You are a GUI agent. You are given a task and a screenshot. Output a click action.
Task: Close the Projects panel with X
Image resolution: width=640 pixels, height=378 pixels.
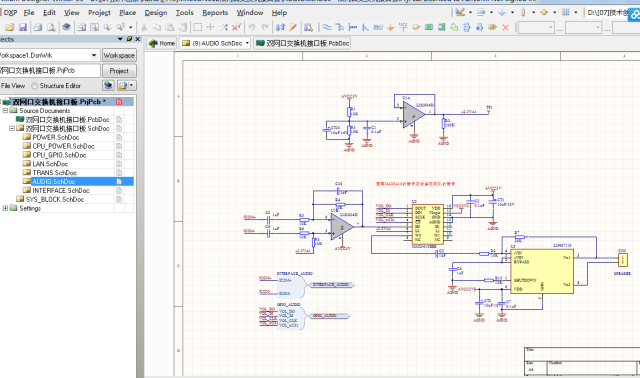pyautogui.click(x=138, y=39)
